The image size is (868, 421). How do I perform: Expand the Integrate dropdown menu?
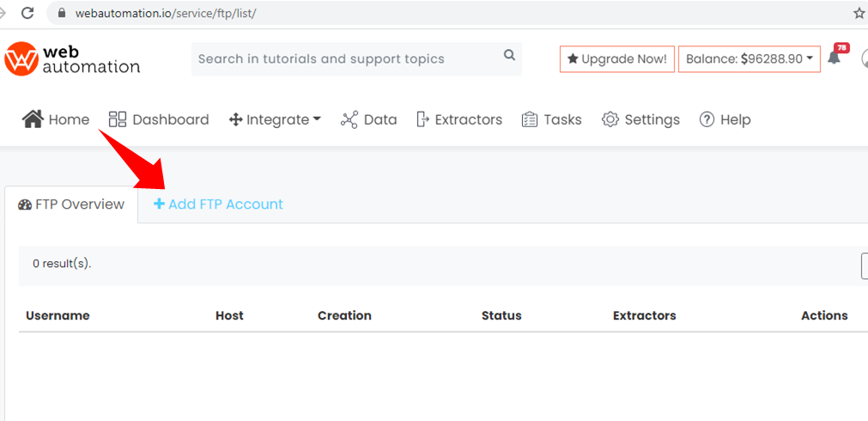click(275, 119)
